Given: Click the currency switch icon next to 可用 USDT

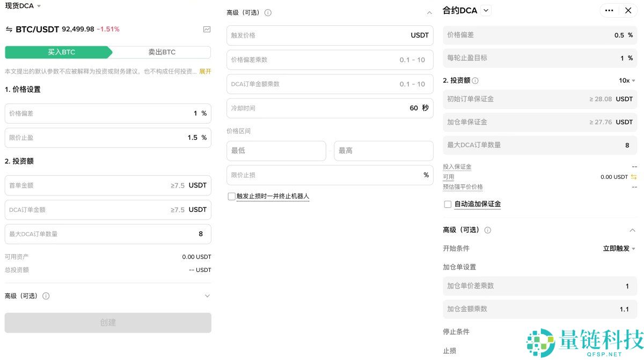Looking at the screenshot, I should click(x=635, y=176).
